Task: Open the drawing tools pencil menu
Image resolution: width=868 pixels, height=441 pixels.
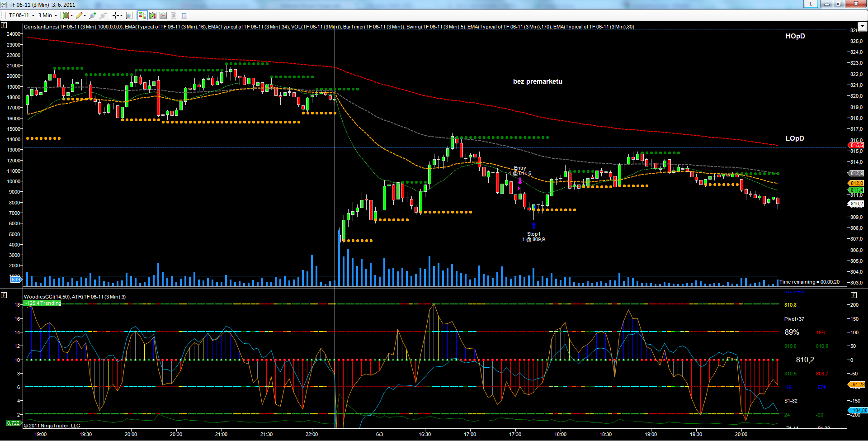Action: (x=79, y=15)
